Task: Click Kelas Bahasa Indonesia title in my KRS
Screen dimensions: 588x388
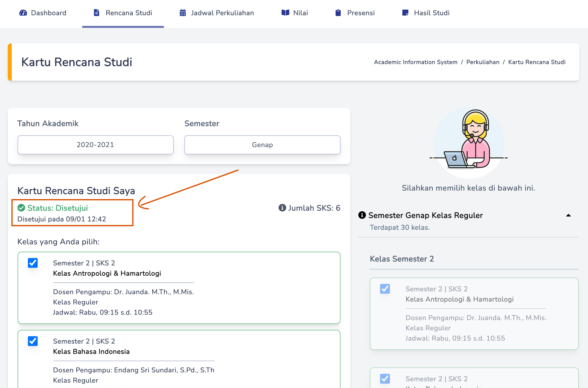Action: 91,352
